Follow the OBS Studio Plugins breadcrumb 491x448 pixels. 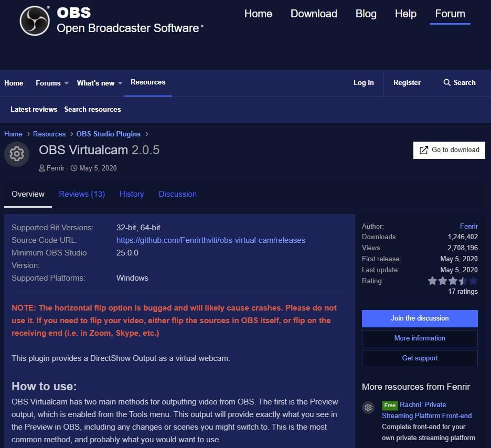tap(109, 134)
